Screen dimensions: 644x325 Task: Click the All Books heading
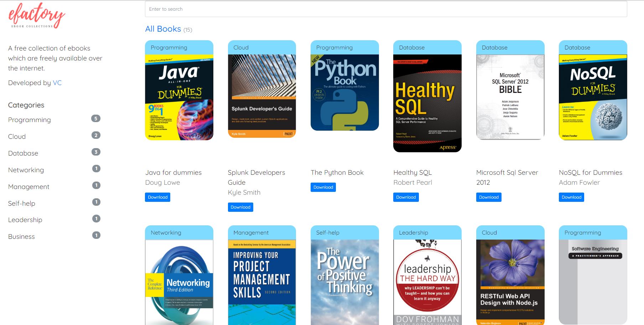(x=163, y=29)
